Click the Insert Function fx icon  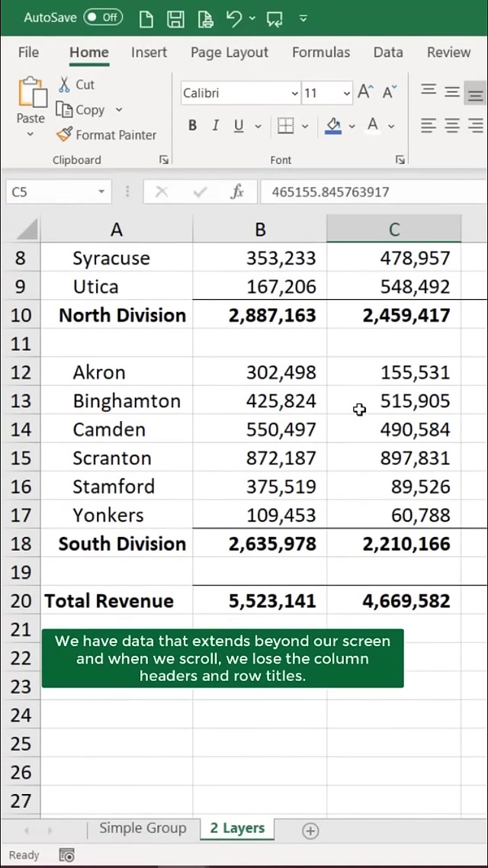point(237,192)
